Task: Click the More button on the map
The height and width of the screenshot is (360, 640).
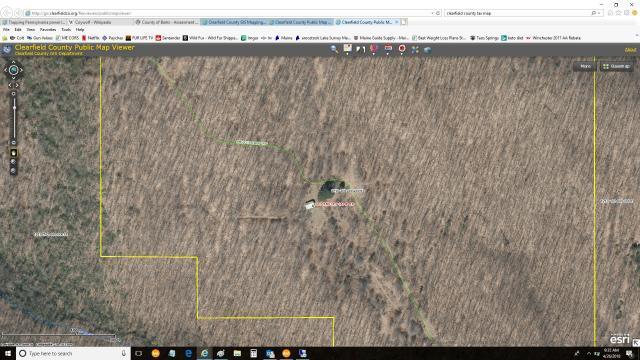Action: pos(585,66)
